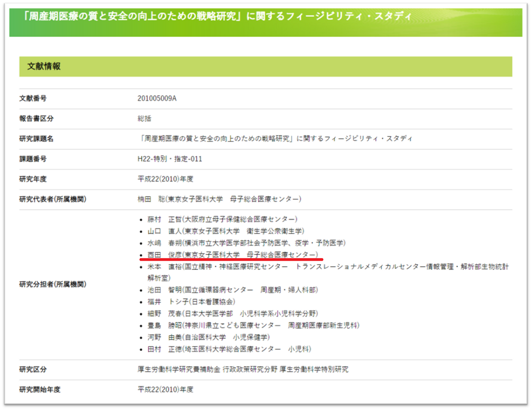Select 平成22(2010)年度 in 研究開始年度 row

point(166,390)
